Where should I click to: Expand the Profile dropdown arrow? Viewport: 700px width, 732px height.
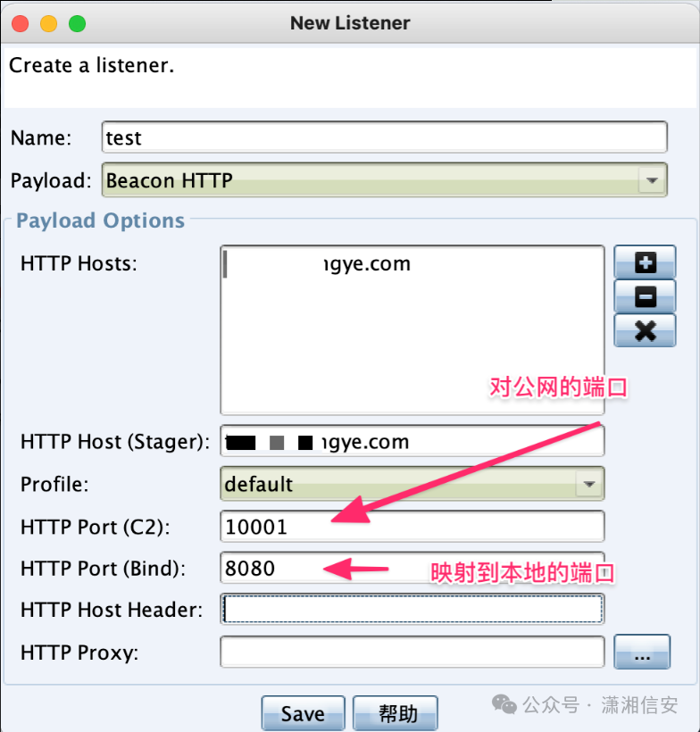(589, 484)
